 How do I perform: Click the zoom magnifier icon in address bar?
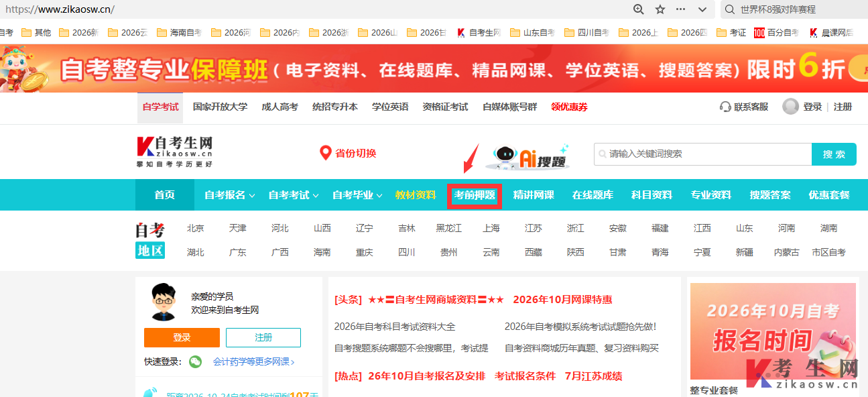point(638,9)
